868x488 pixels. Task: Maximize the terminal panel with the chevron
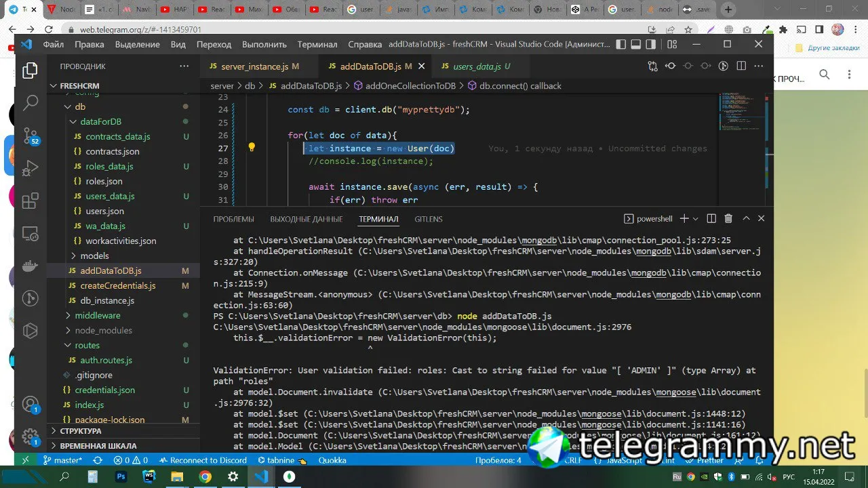(x=746, y=219)
